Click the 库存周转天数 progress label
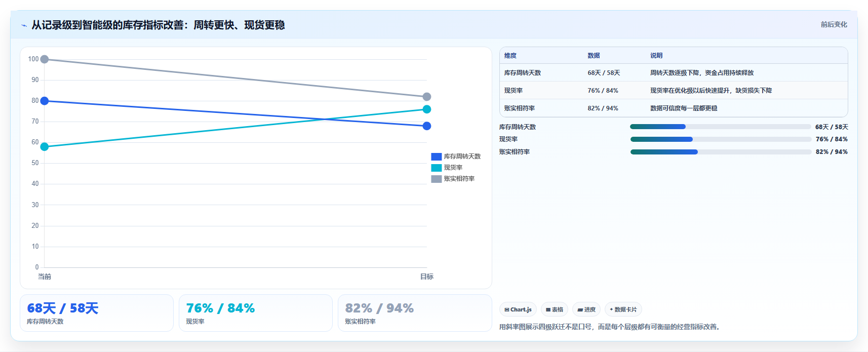 coord(518,127)
